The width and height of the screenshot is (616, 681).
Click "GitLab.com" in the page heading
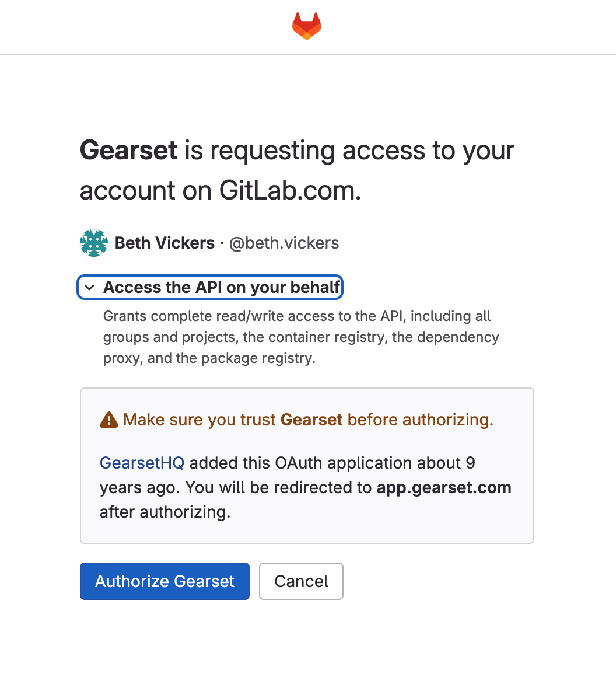click(290, 191)
